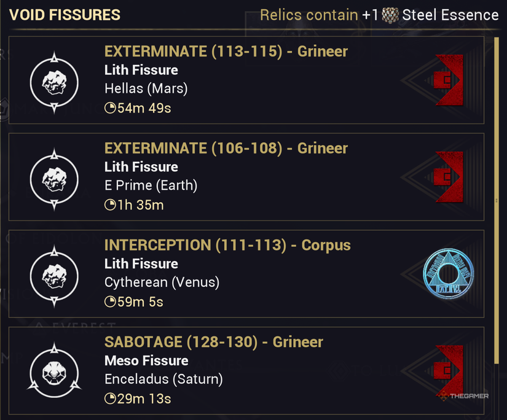Click the Hellas (Mars) location text
Image resolution: width=507 pixels, height=420 pixels.
[146, 88]
